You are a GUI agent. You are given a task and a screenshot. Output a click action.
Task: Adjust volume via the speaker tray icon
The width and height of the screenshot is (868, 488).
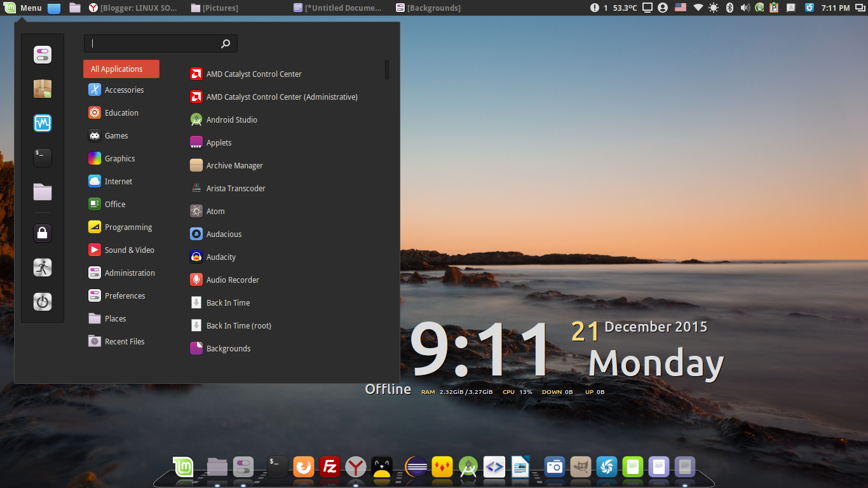point(744,8)
